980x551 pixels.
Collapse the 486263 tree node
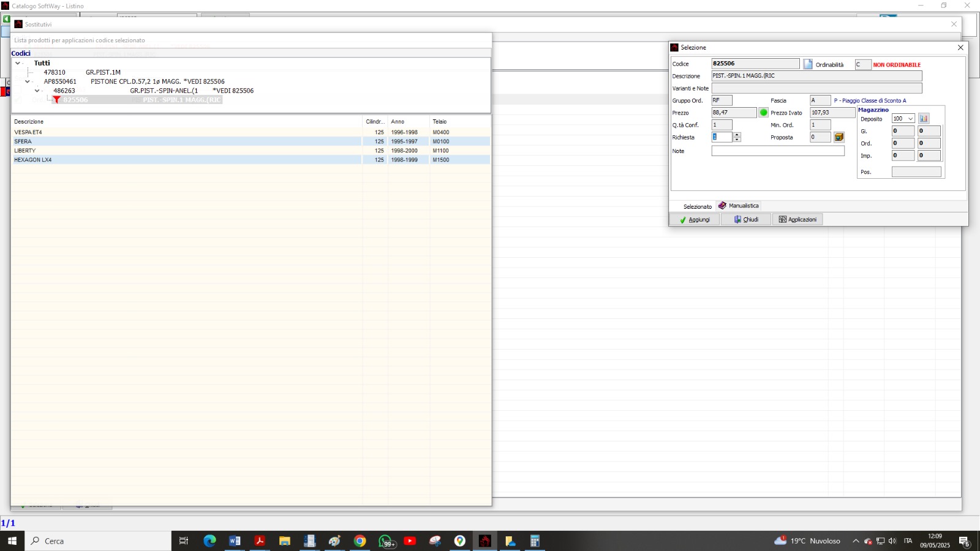37,91
